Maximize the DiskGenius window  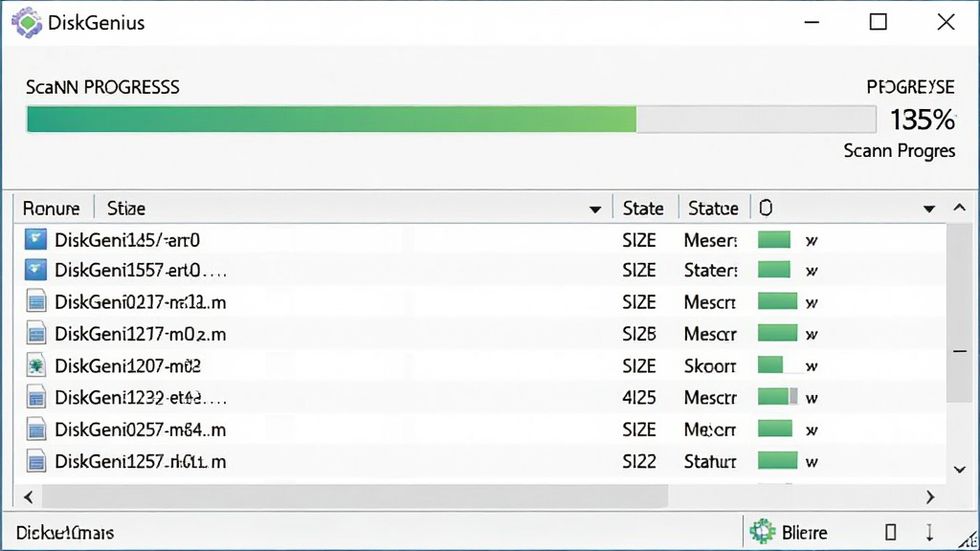[879, 22]
